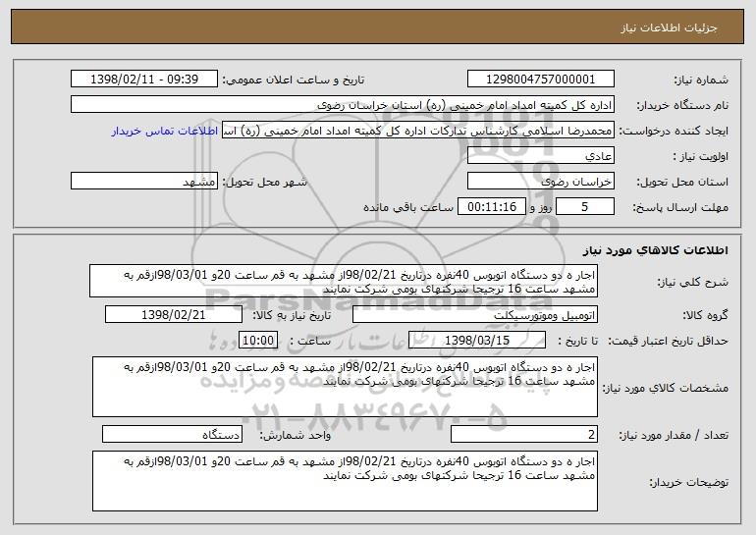
Task: Click the تا تاریخ field 1398/03/15
Action: pyautogui.click(x=477, y=341)
